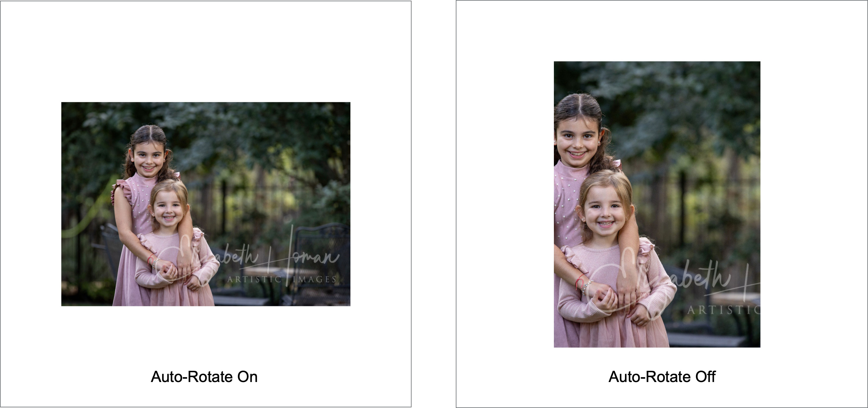Select the landscape photo above Auto-Rotate On
The image size is (868, 408).
205,204
